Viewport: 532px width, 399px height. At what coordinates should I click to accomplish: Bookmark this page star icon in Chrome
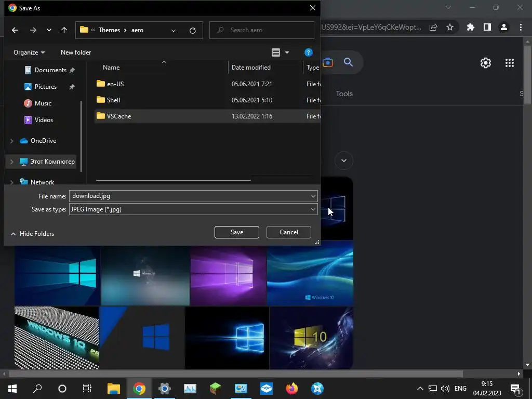pyautogui.click(x=450, y=27)
